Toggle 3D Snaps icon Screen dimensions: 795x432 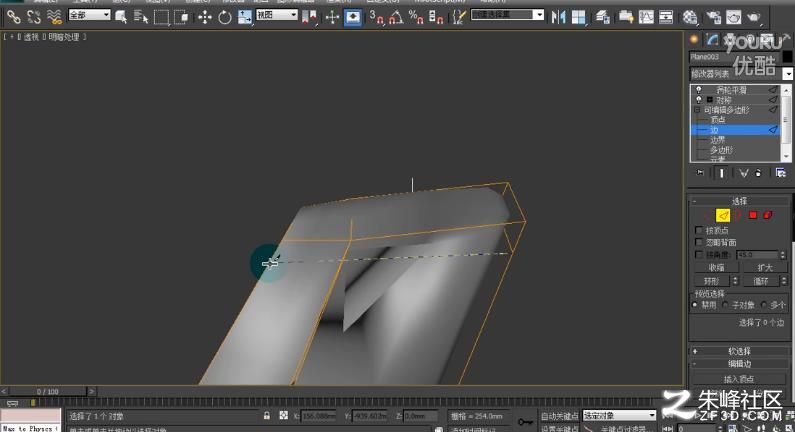click(x=376, y=17)
